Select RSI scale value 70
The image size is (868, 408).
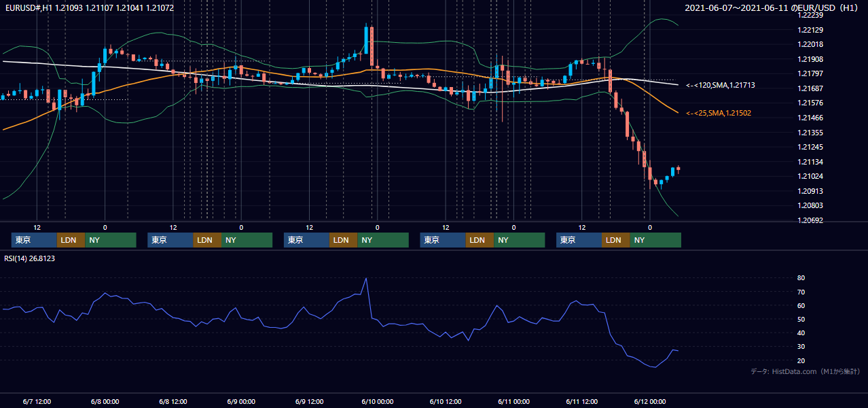pos(801,292)
